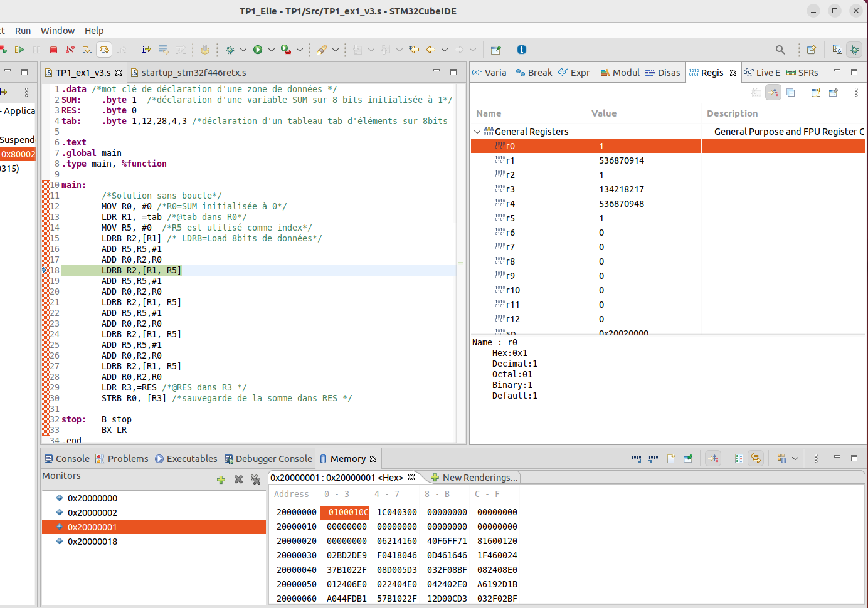The height and width of the screenshot is (608, 868).
Task: Click the red Terminate debug button
Action: point(53,50)
